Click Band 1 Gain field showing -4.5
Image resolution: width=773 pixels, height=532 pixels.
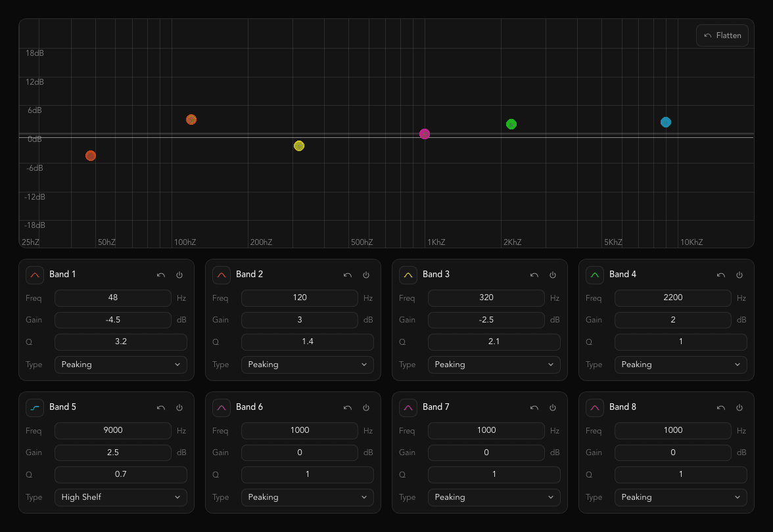113,320
